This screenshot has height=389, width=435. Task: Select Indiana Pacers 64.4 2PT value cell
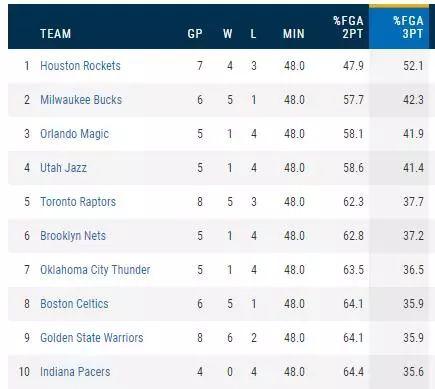[x=353, y=372]
